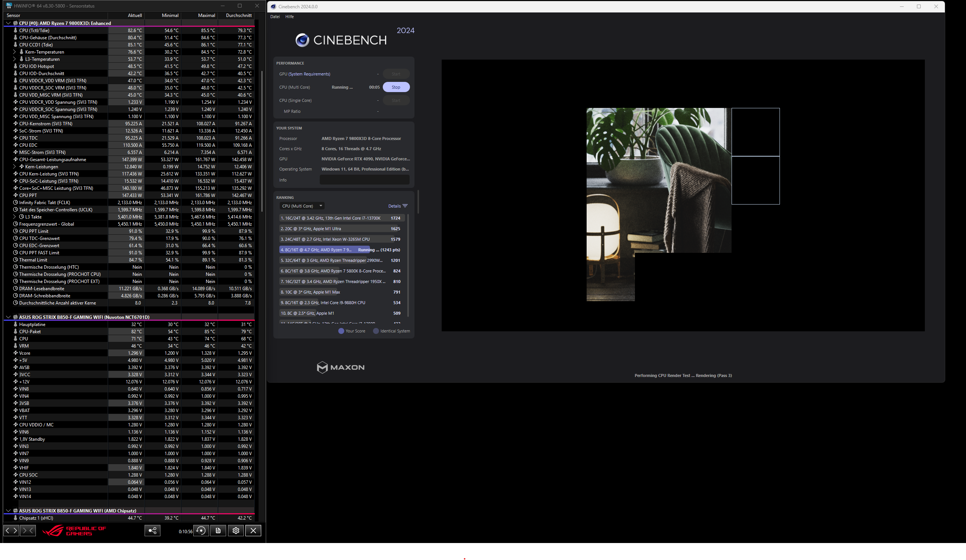Reset sensor min/max with the clock icon
Image resolution: width=966 pixels, height=560 pixels.
[x=201, y=531]
